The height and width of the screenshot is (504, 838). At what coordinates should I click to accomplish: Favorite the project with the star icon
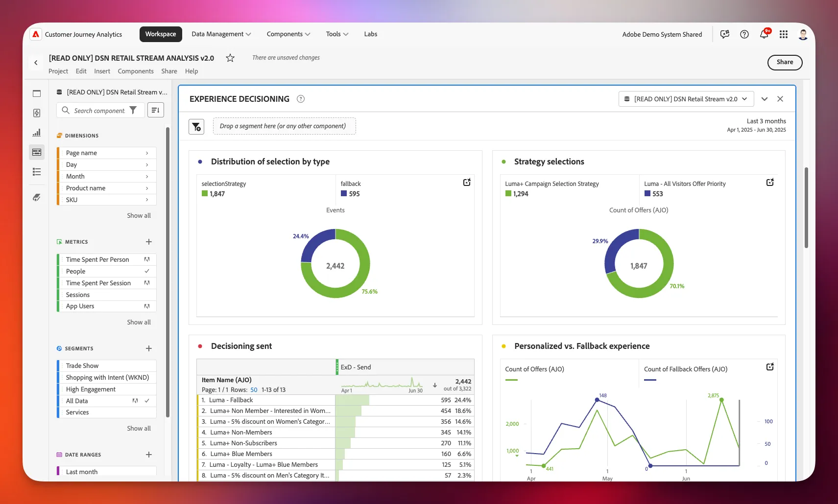[230, 58]
